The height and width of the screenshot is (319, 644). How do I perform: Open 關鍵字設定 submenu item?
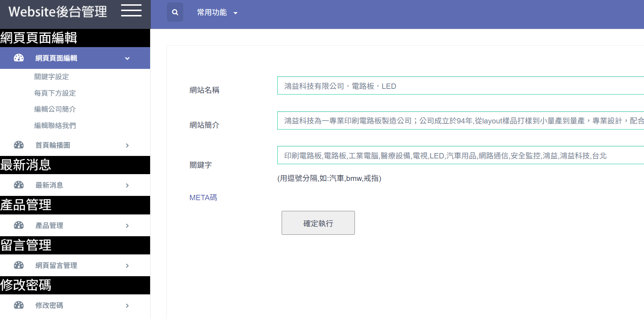click(x=51, y=77)
